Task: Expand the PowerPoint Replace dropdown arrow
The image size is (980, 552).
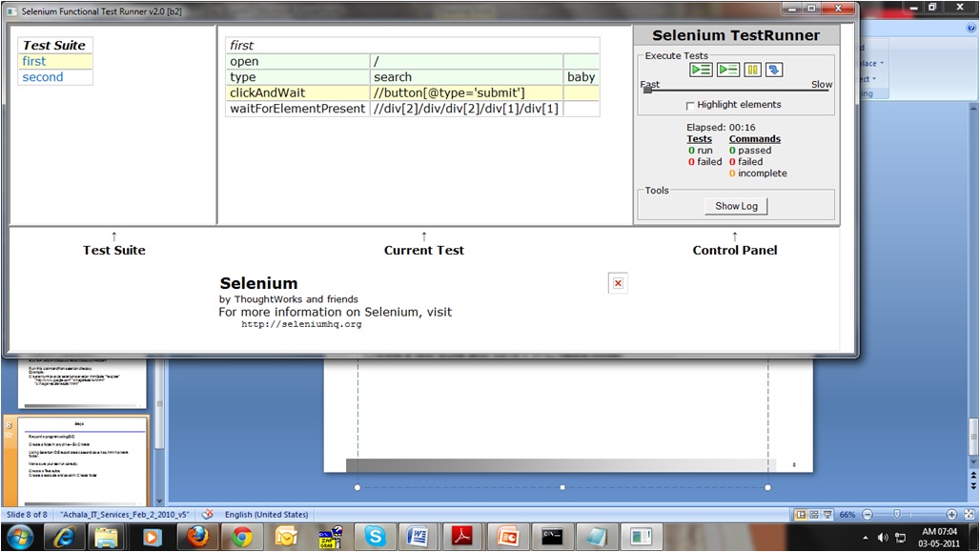Action: point(882,63)
